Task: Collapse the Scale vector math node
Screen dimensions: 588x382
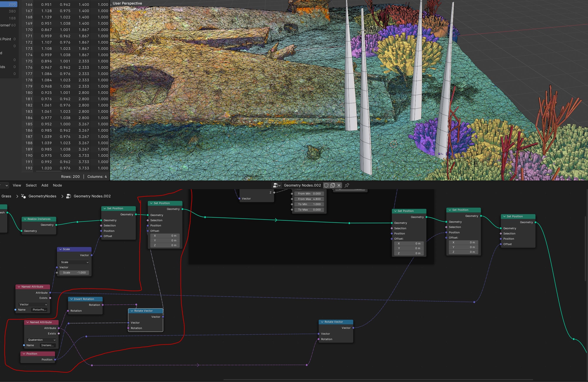Action: [61, 249]
